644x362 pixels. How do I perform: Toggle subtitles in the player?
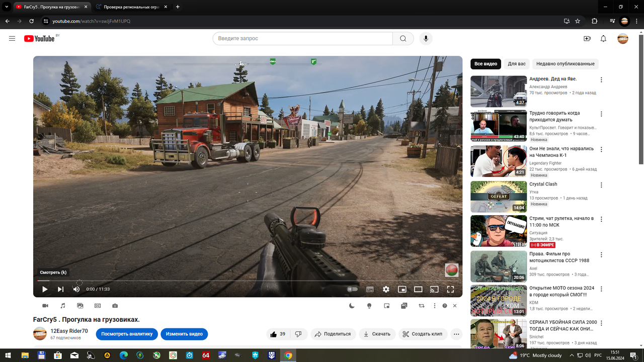tap(370, 289)
